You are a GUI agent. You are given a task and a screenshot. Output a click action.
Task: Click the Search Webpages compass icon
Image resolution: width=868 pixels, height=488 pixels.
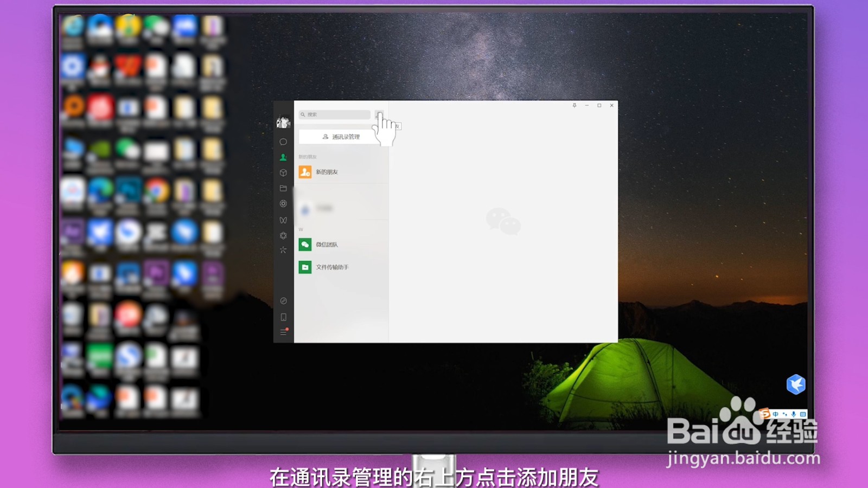click(283, 301)
